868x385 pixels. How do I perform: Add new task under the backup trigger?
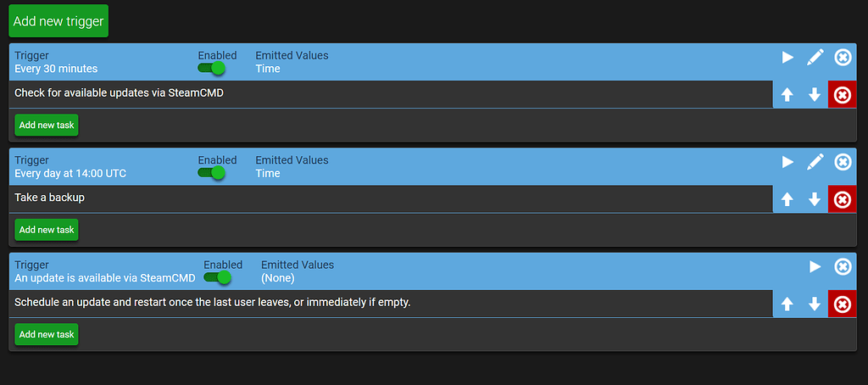pyautogui.click(x=47, y=230)
